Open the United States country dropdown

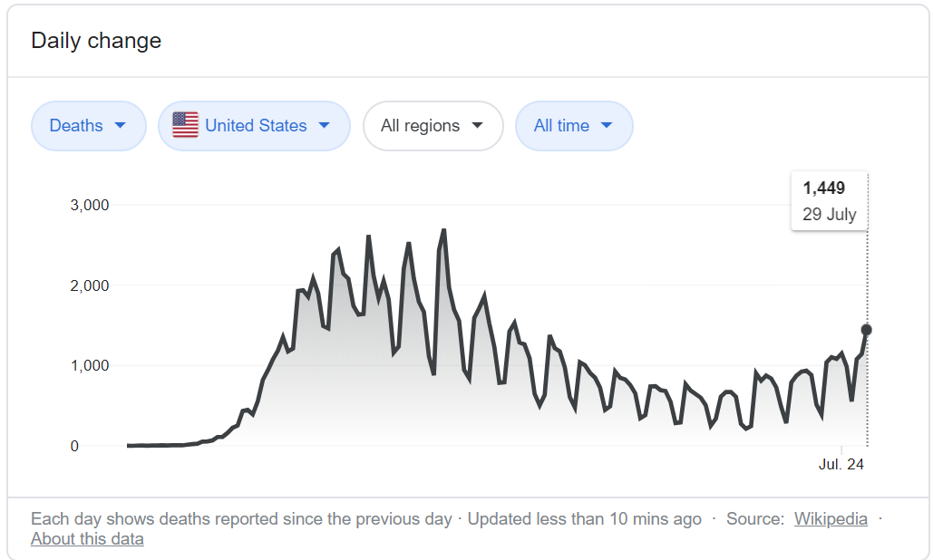pyautogui.click(x=254, y=125)
